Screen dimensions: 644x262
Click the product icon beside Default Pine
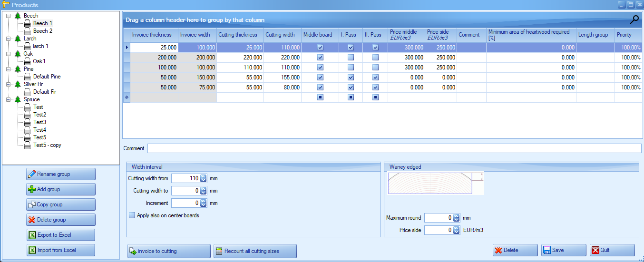coord(28,77)
